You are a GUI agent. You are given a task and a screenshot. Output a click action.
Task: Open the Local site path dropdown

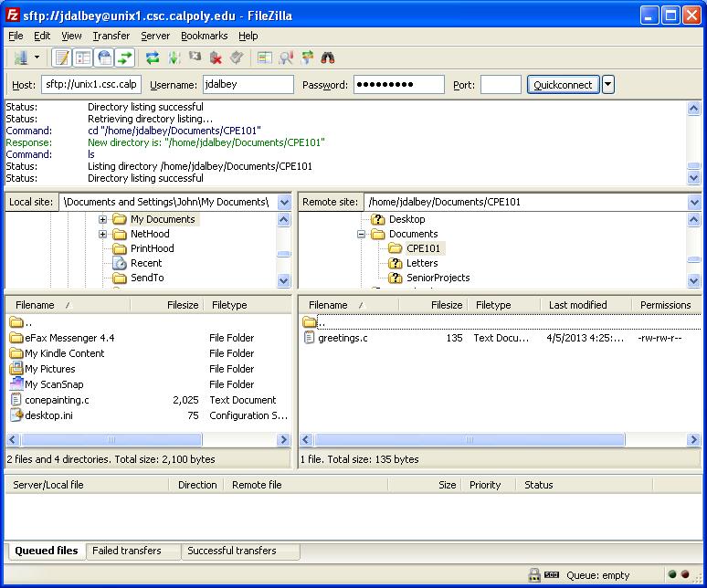(x=284, y=202)
